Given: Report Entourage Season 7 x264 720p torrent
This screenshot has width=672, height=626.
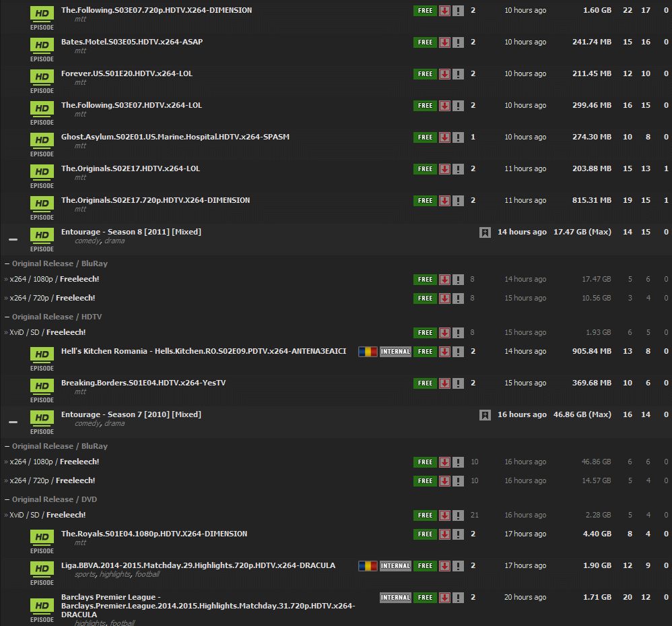Looking at the screenshot, I should pos(458,482).
